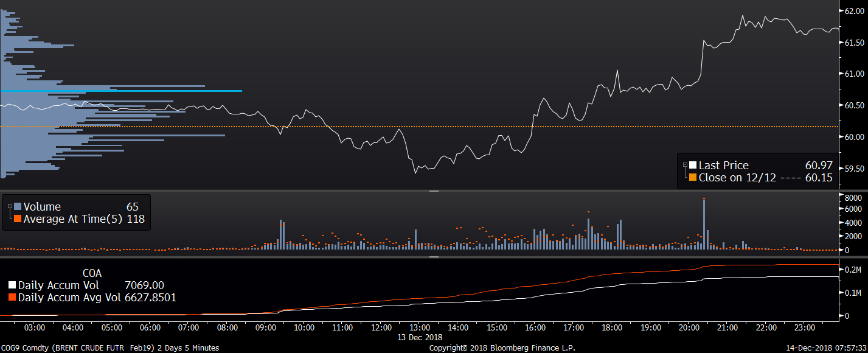The width and height of the screenshot is (868, 353).
Task: Select the Volume legend label
Action: coord(42,207)
